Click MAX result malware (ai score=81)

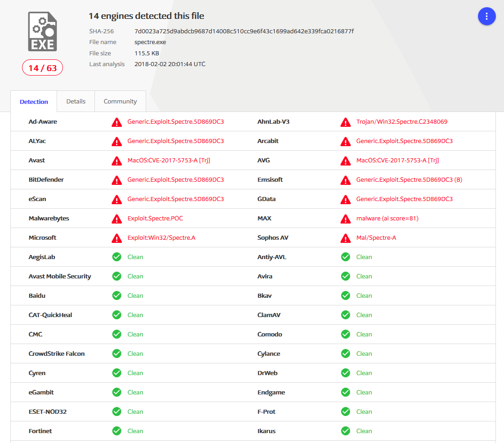coord(387,218)
